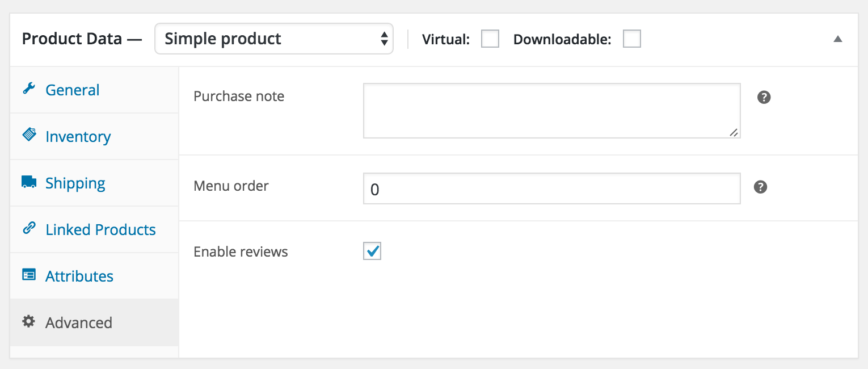Open the Simple product type dropdown
Screen dimensions: 868x369
[x=273, y=39]
